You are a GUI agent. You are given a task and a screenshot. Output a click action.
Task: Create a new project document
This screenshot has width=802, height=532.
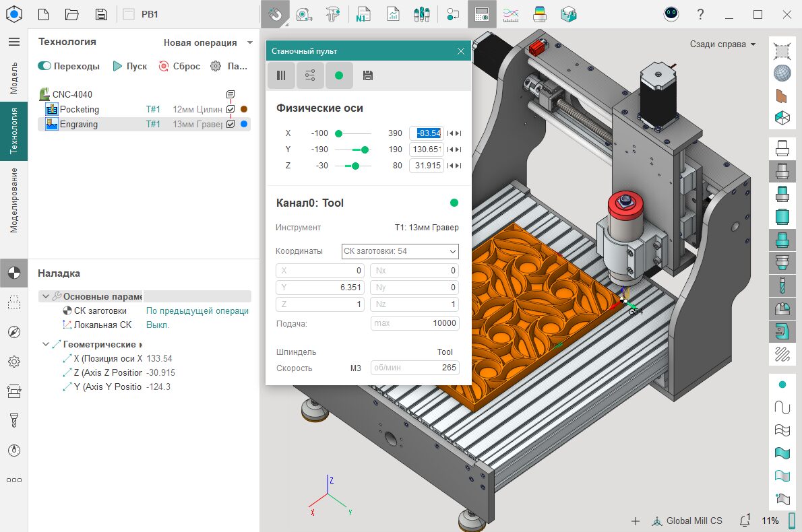pyautogui.click(x=43, y=14)
